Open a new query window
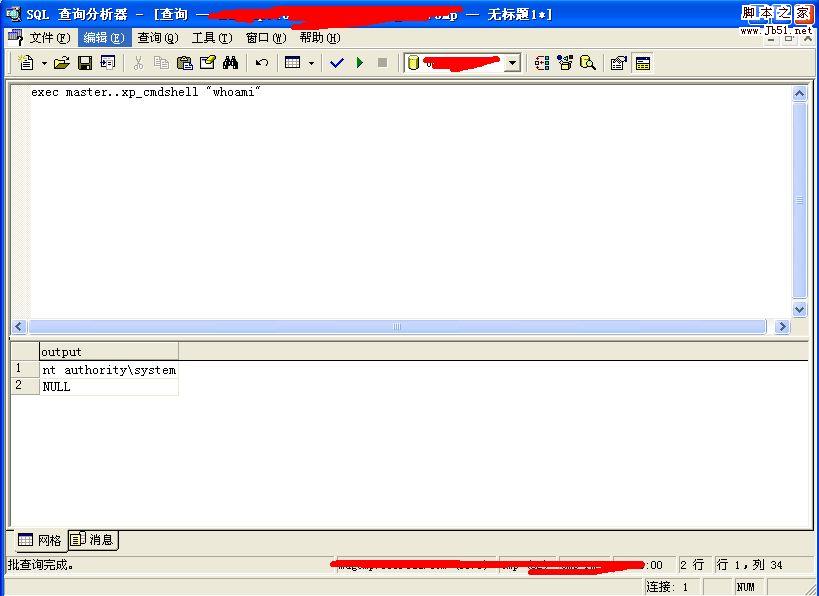 26,62
